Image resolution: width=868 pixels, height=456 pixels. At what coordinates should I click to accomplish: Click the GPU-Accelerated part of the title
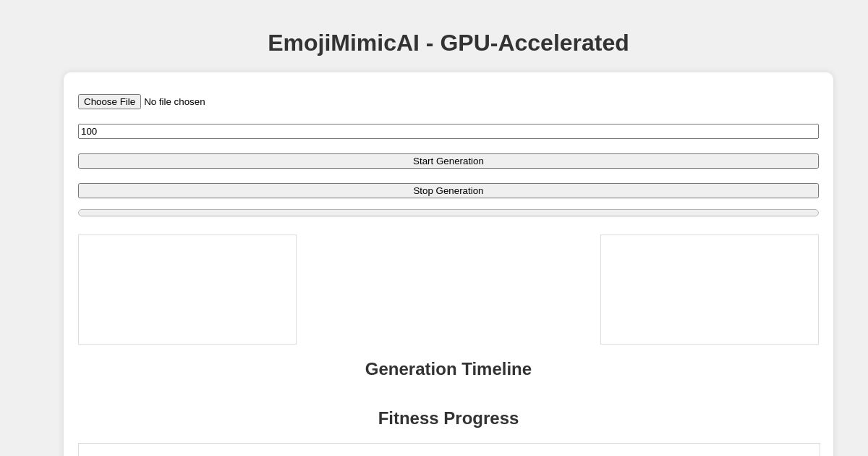coord(535,43)
